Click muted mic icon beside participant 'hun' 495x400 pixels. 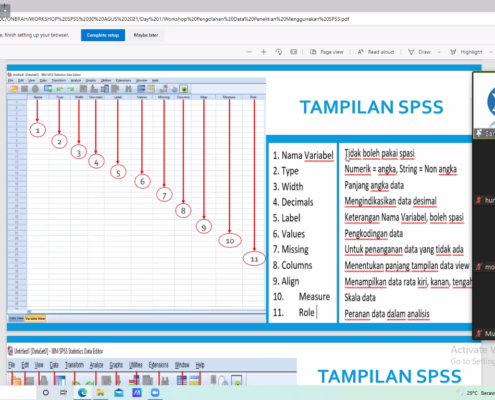(479, 200)
